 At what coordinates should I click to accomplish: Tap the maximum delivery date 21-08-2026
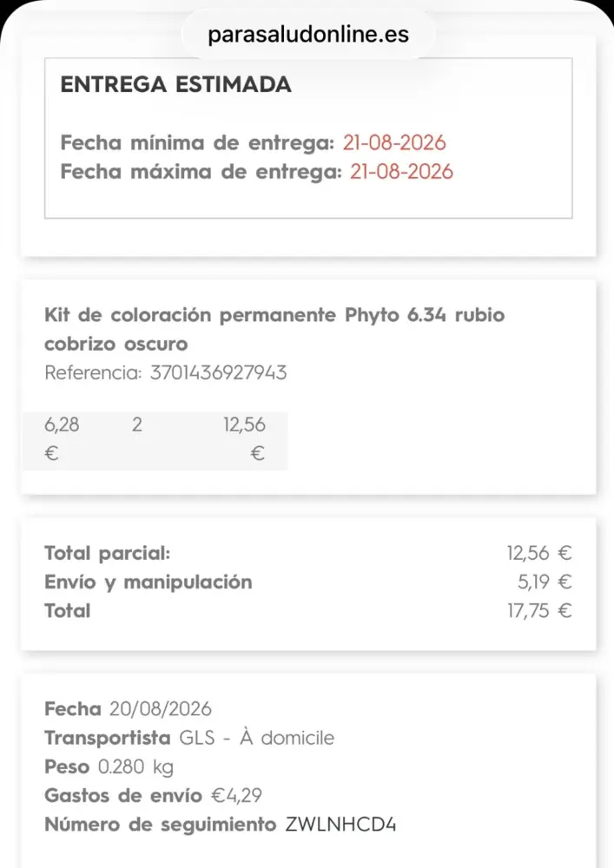(x=401, y=172)
